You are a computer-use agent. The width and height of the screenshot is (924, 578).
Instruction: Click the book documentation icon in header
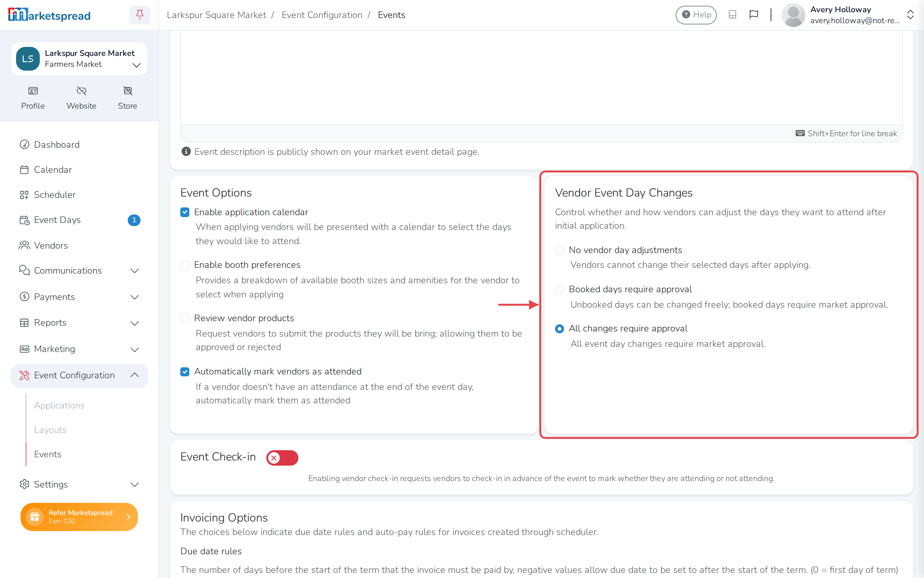coord(732,14)
